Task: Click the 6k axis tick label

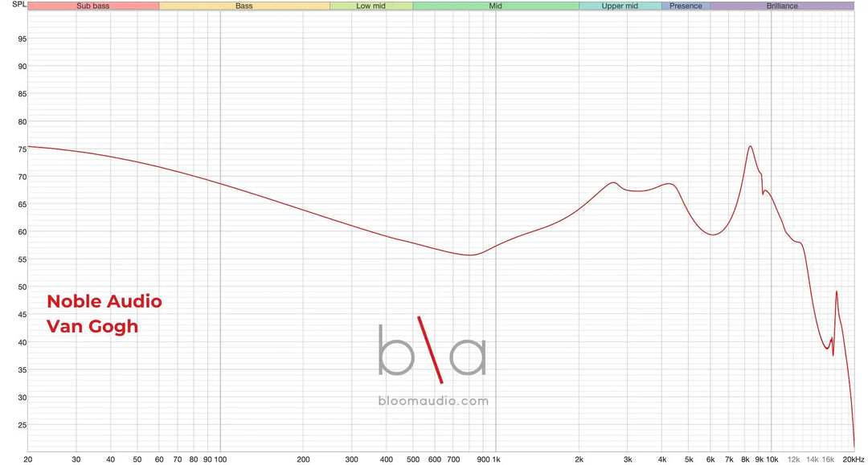Action: [x=710, y=459]
